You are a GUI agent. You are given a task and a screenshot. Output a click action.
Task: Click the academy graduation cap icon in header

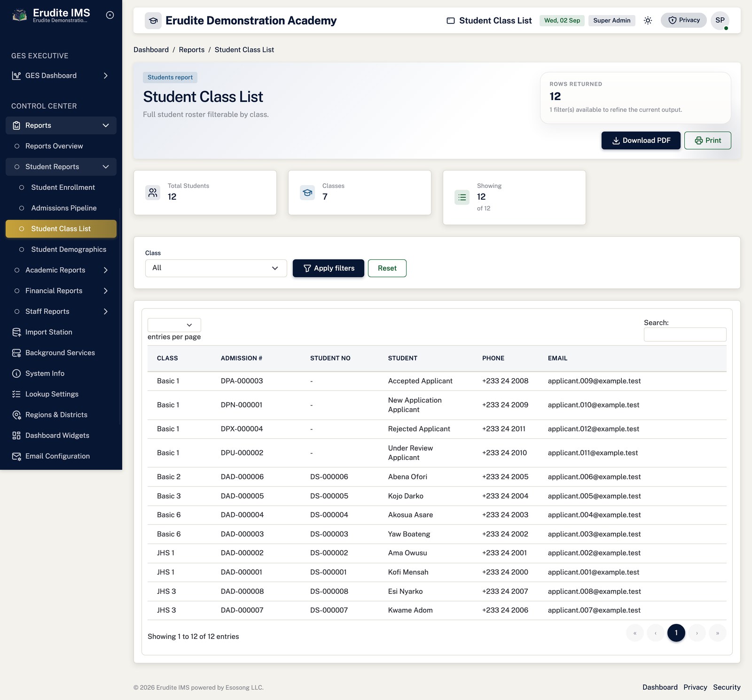[153, 21]
